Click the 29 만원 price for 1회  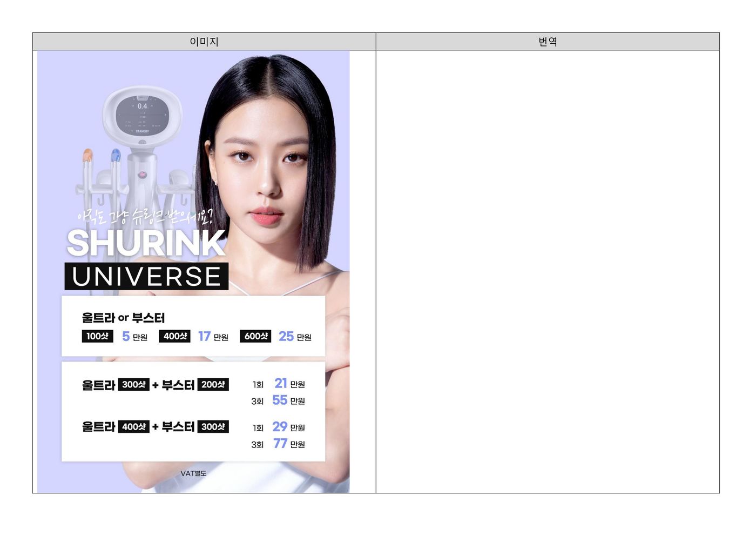coord(288,427)
